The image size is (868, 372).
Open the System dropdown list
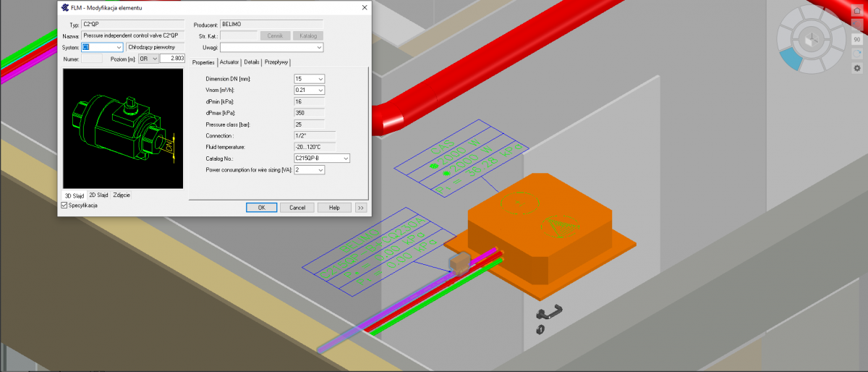pos(119,47)
